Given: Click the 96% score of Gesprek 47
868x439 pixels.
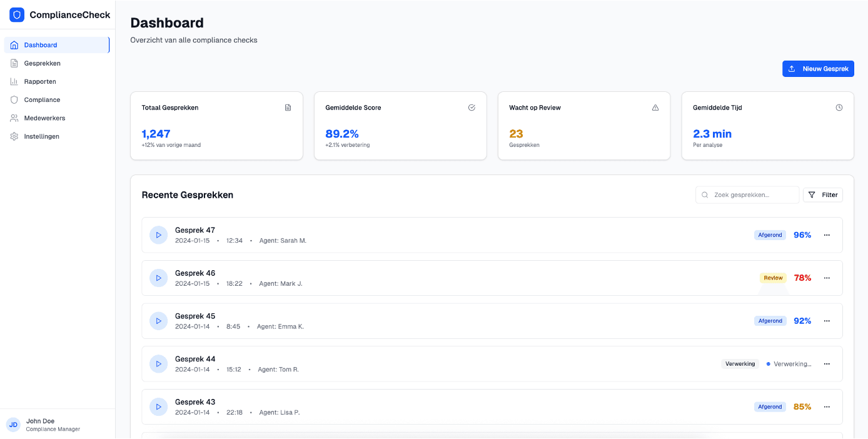Looking at the screenshot, I should 802,235.
